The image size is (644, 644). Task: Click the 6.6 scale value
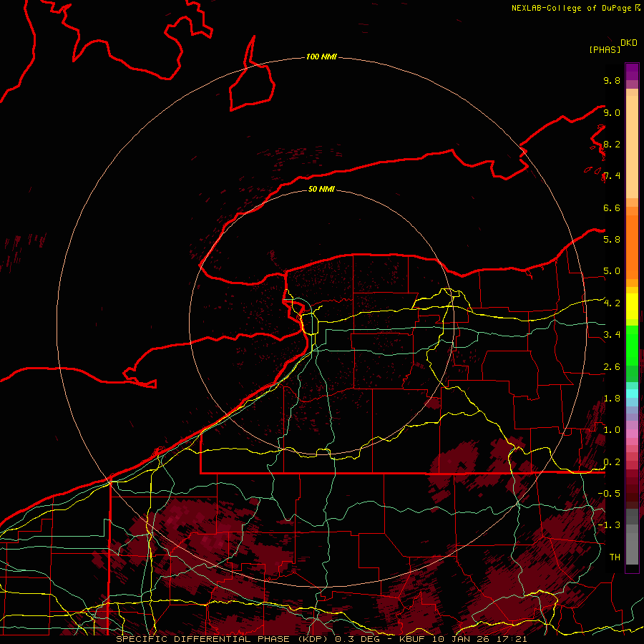[x=612, y=208]
